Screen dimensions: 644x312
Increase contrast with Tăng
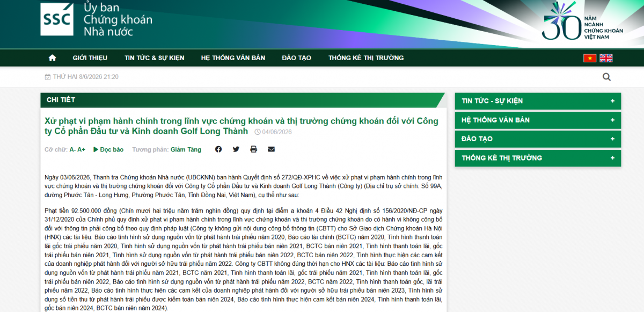[194, 150]
